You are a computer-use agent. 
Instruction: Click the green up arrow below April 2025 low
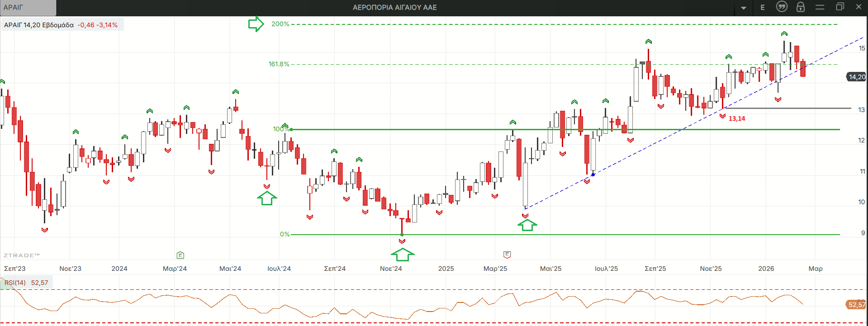(x=527, y=225)
